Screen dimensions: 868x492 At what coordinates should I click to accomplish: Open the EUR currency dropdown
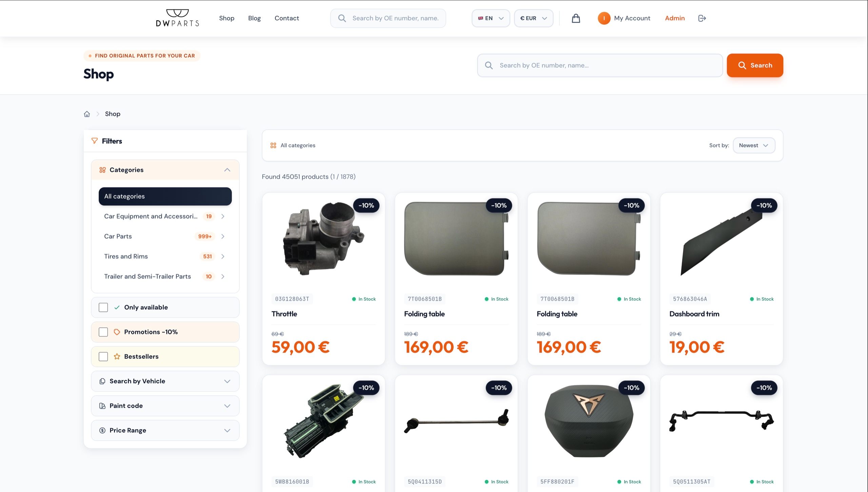(x=534, y=18)
